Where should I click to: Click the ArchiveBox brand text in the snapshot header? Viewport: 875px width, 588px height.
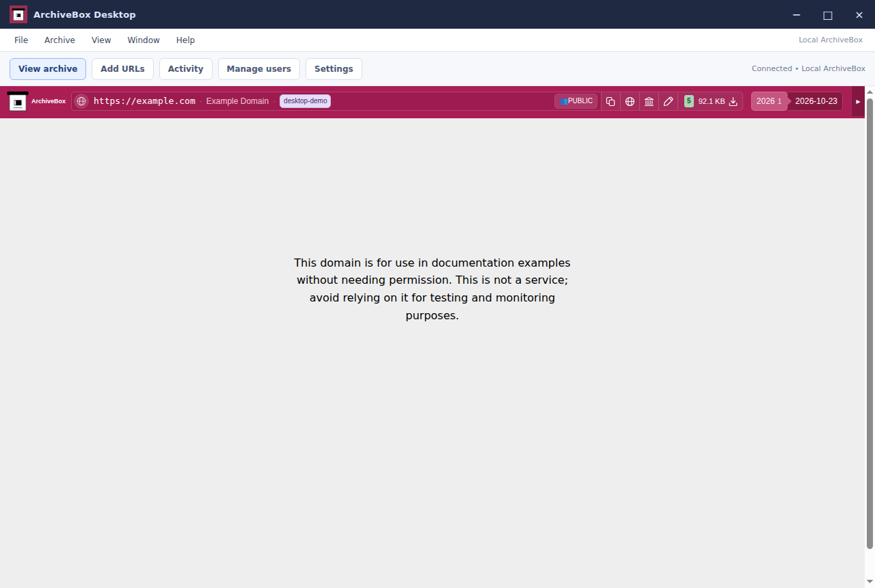point(49,101)
